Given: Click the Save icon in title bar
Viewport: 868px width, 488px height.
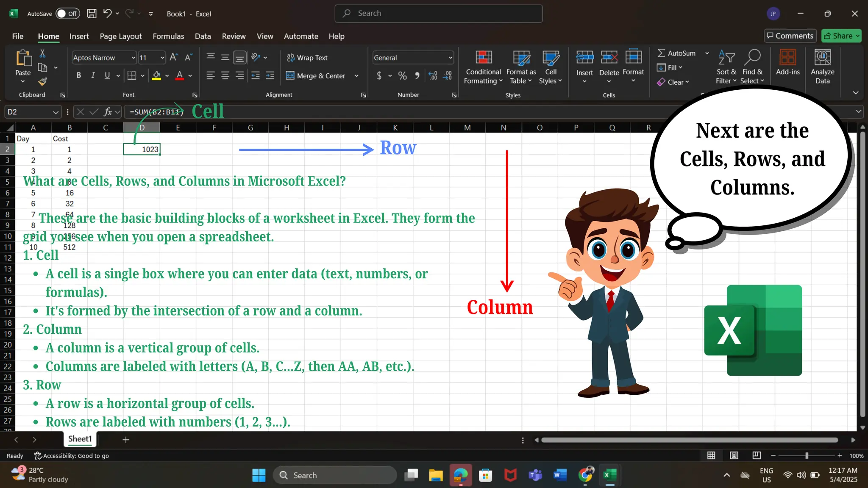Looking at the screenshot, I should click(92, 14).
